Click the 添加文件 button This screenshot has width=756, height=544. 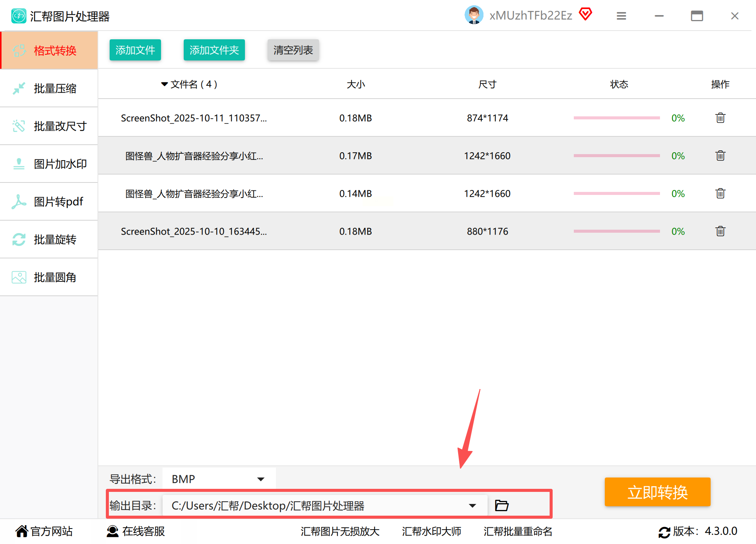click(135, 50)
